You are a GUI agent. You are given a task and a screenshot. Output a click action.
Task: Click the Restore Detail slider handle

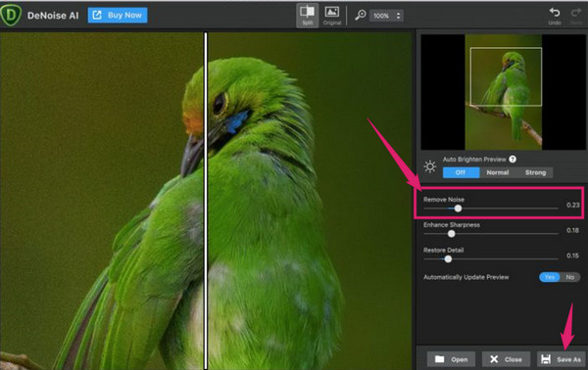click(448, 258)
